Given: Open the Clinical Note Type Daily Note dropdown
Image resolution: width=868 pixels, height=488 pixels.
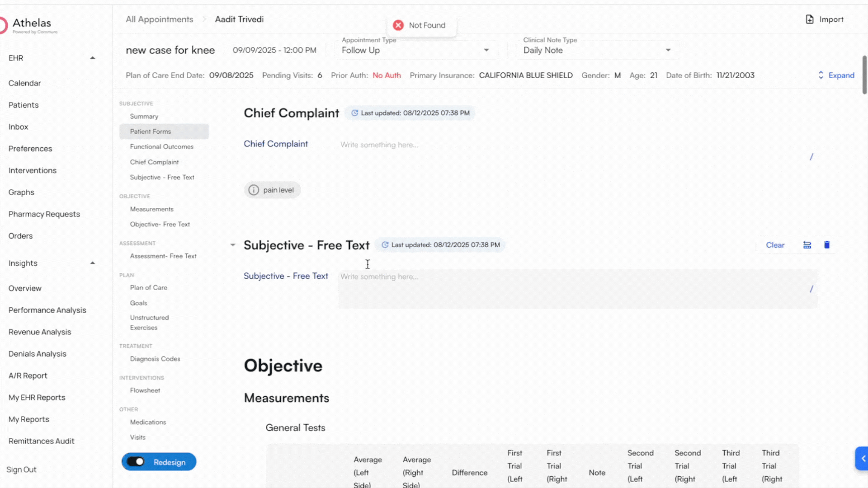Looking at the screenshot, I should point(668,50).
